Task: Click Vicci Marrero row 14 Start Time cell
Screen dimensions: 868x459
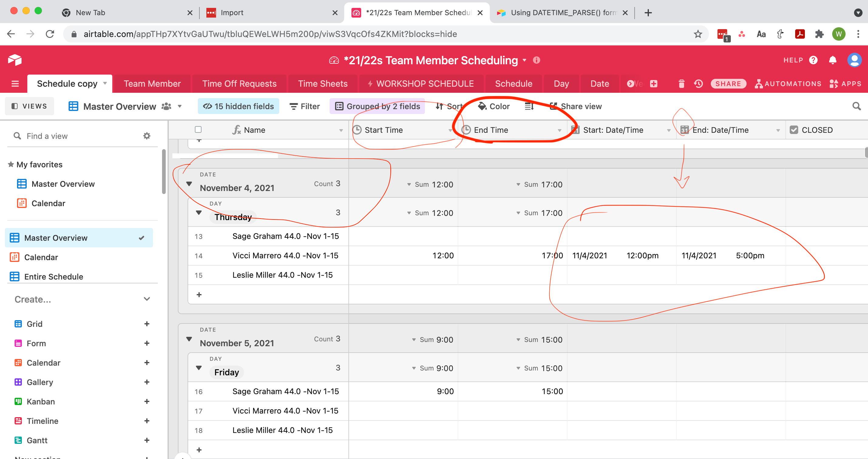Action: [403, 256]
